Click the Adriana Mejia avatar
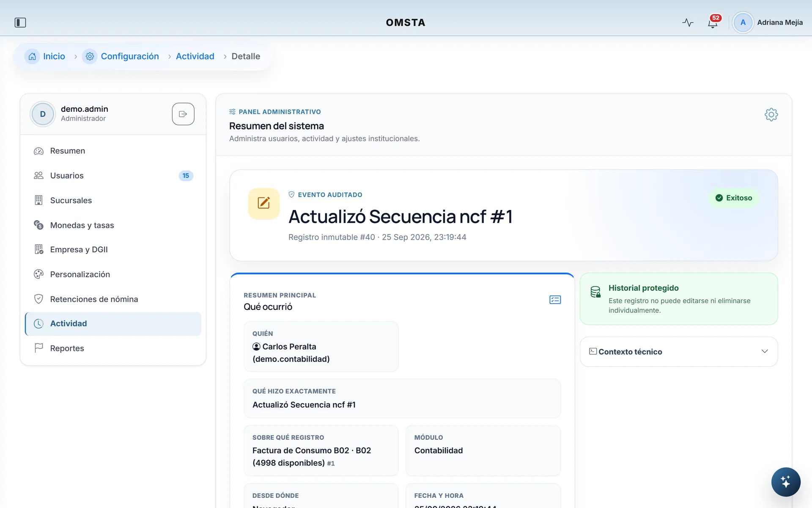 [743, 22]
